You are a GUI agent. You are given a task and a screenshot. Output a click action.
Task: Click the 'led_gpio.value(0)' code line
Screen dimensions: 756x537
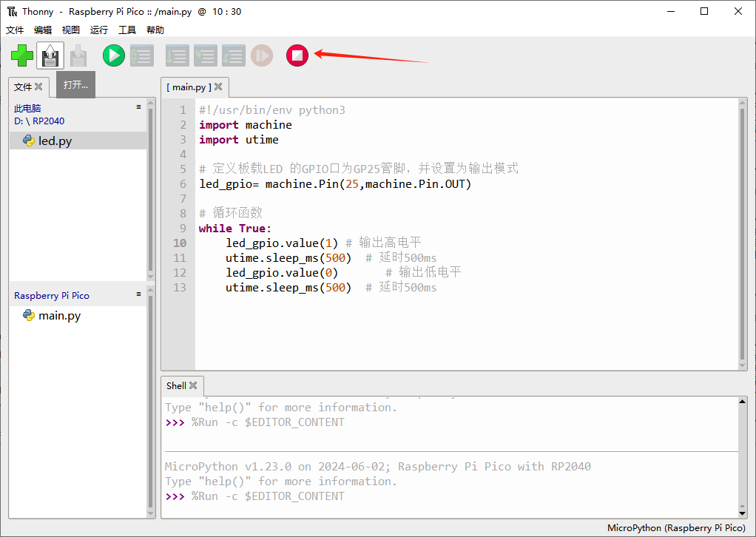coord(282,273)
